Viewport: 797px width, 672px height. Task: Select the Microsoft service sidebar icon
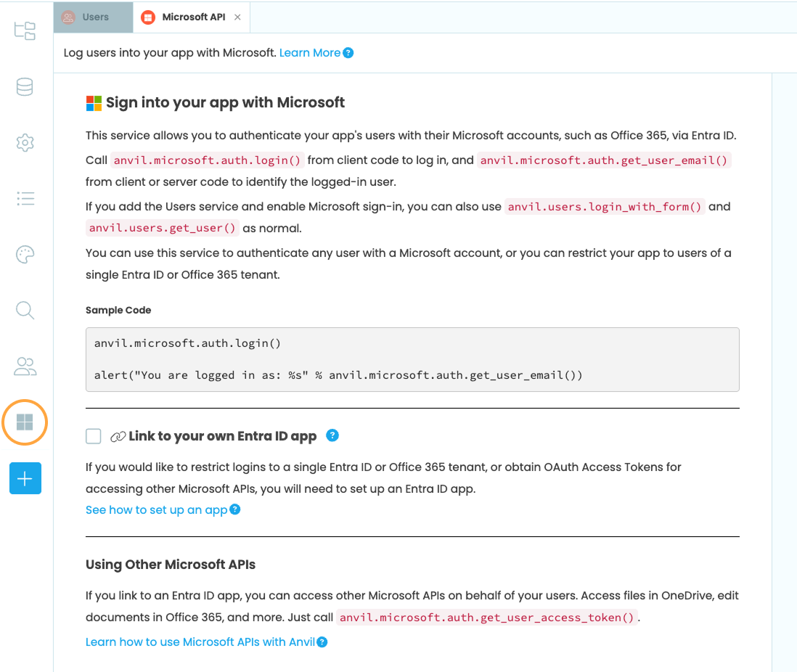[25, 422]
